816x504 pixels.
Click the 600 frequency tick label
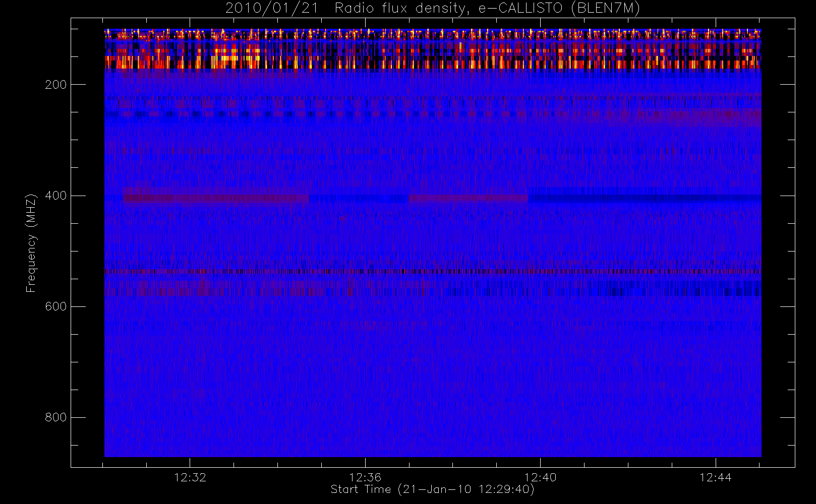point(56,306)
